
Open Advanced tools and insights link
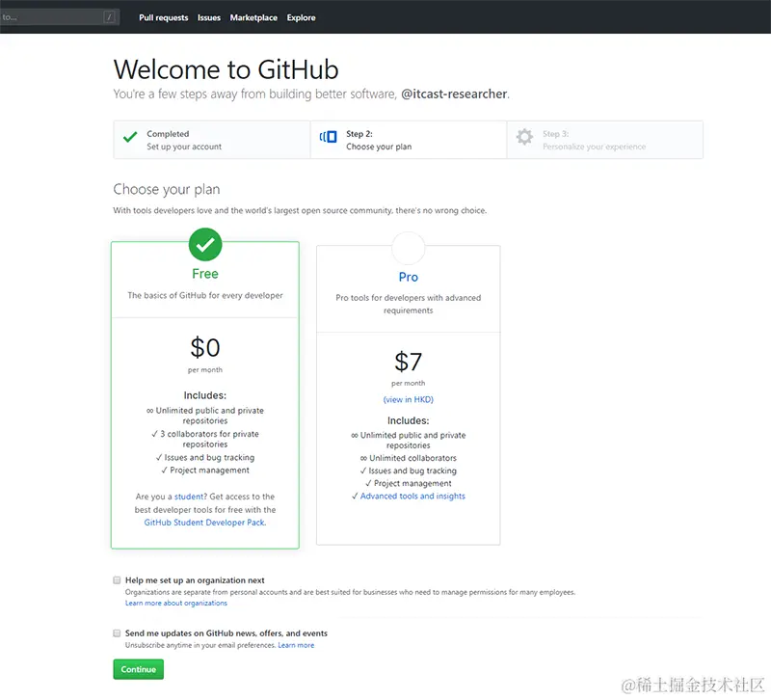coord(412,496)
